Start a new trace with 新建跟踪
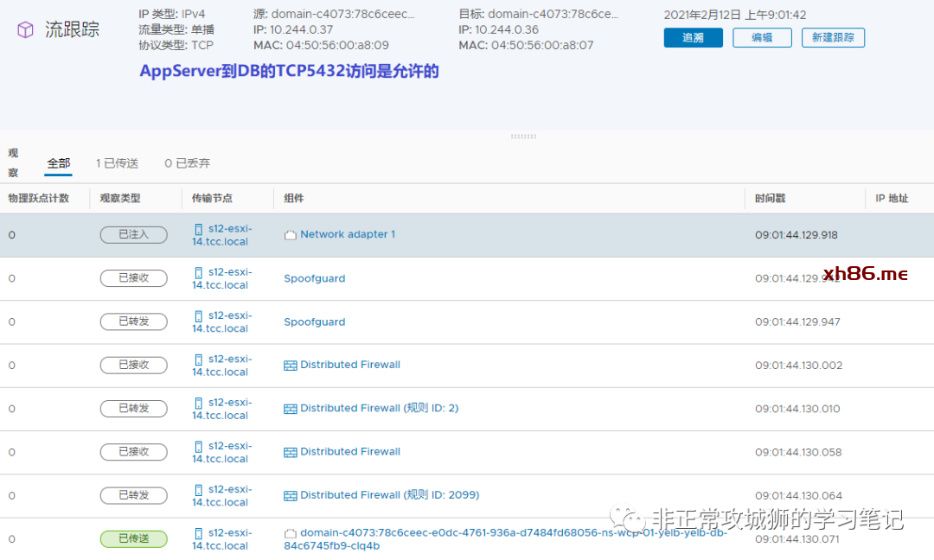This screenshot has width=934, height=560. coord(833,37)
